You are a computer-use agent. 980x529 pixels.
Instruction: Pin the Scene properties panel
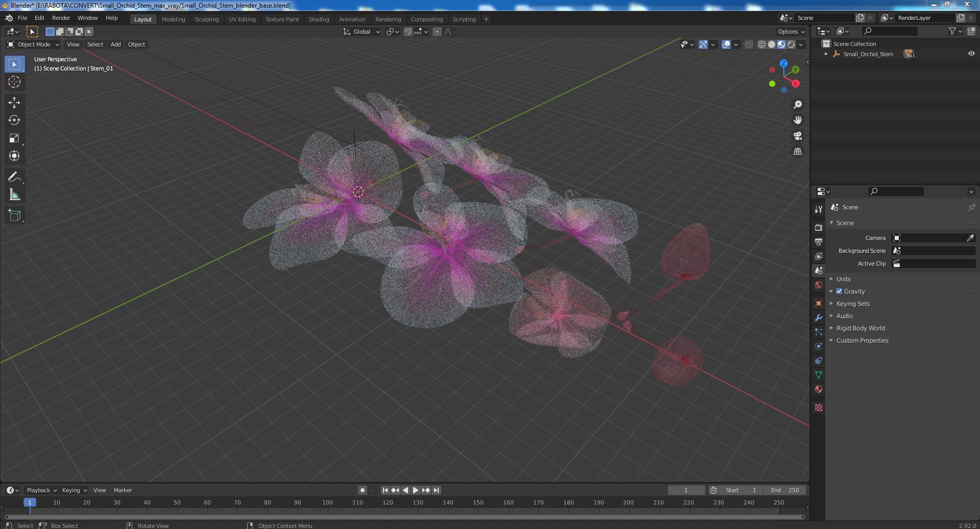[x=971, y=207]
